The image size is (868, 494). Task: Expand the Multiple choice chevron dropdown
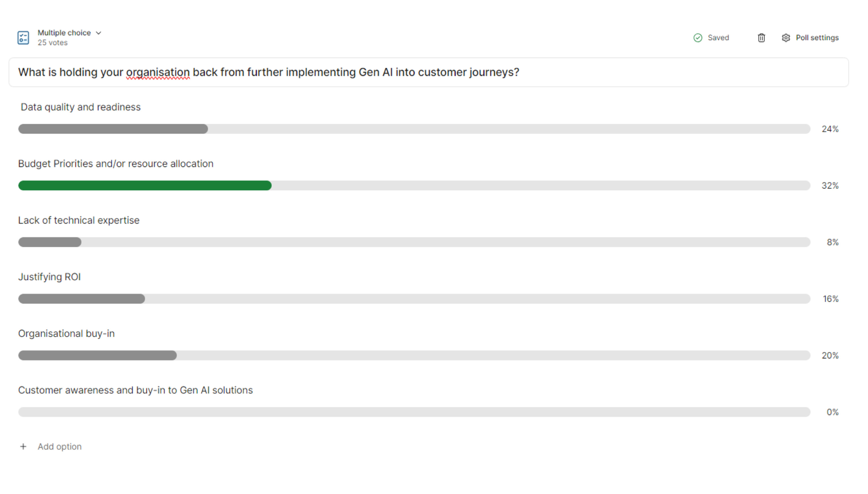point(98,33)
